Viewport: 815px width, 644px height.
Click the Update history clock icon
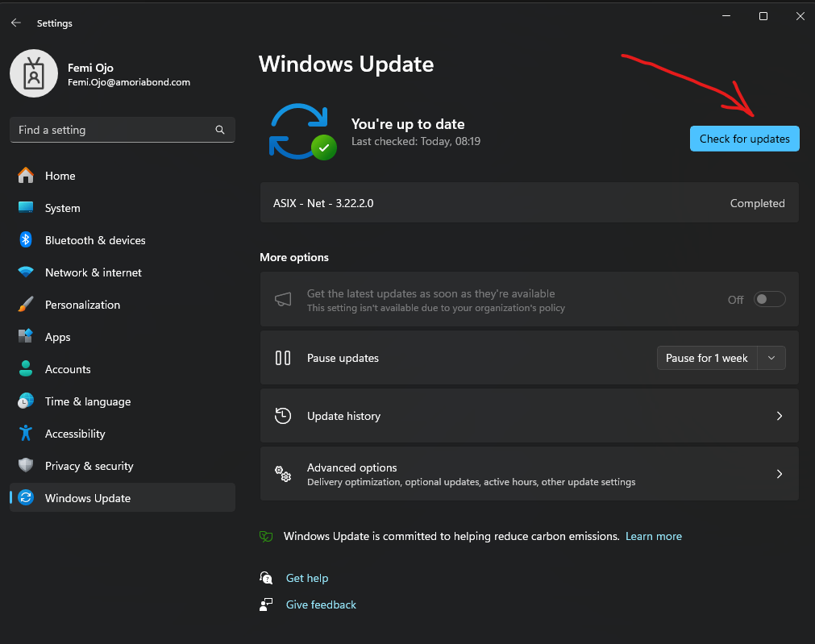click(283, 416)
